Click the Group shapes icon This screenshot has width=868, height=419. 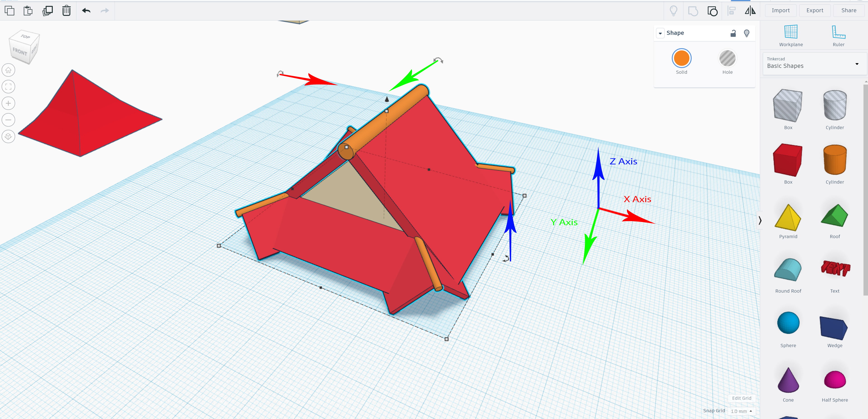[693, 11]
